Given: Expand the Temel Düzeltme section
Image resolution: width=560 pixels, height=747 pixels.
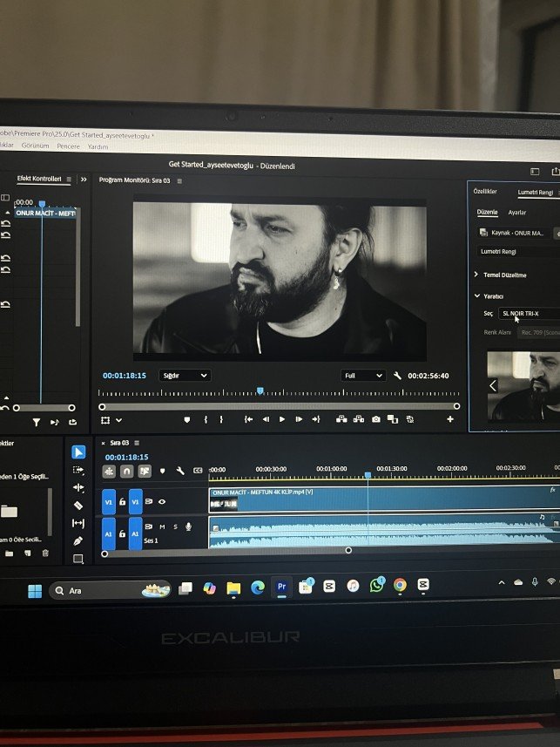Looking at the screenshot, I should click(476, 275).
